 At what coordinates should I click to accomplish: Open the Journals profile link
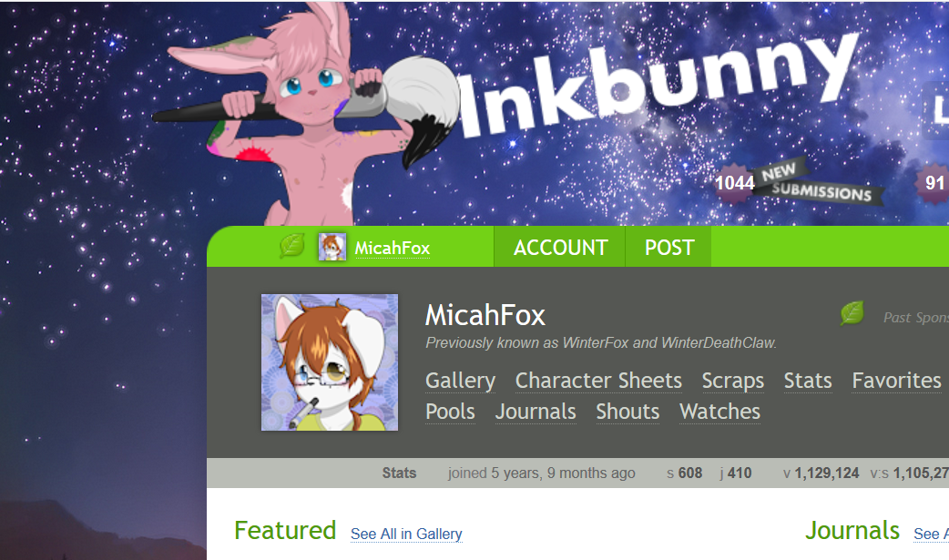536,412
